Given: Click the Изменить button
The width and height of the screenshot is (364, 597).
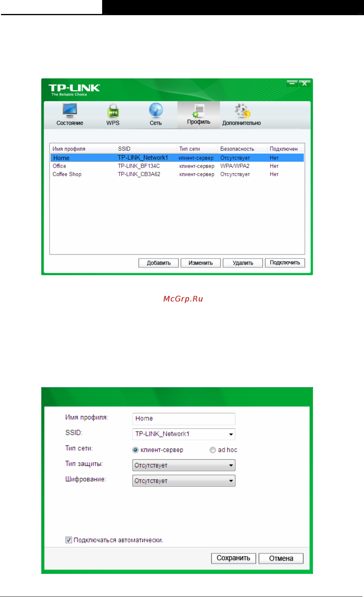Looking at the screenshot, I should tap(201, 263).
